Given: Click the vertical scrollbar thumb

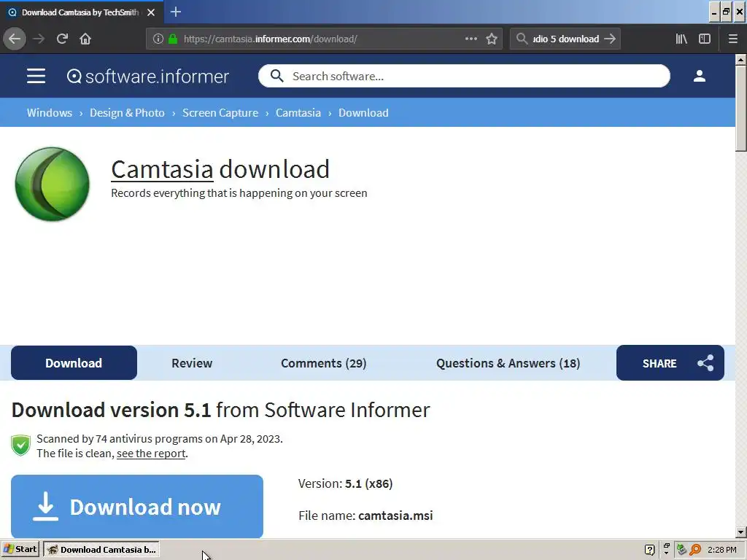Looking at the screenshot, I should [x=740, y=109].
